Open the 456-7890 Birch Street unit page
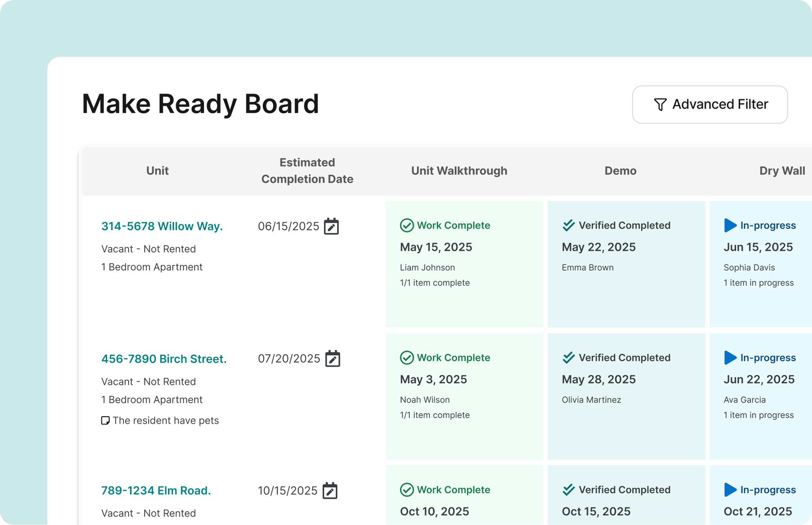The image size is (812, 525). [x=164, y=359]
